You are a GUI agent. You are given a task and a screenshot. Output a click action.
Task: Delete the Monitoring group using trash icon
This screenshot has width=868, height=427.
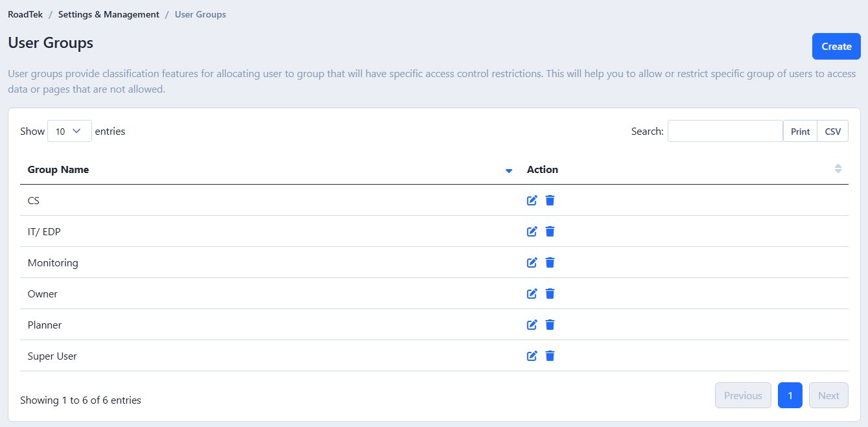click(550, 262)
